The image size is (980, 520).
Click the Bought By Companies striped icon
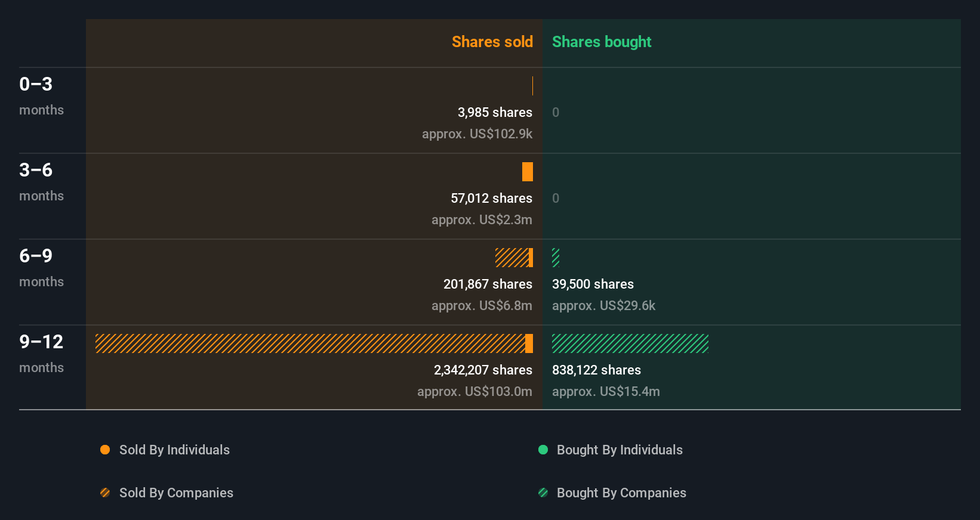tap(543, 493)
